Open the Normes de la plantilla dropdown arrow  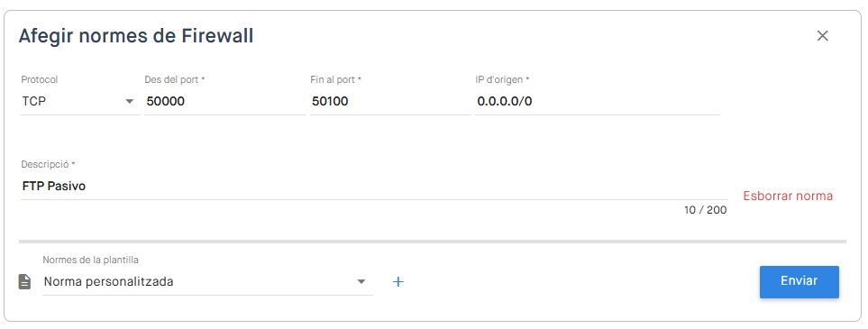pos(361,282)
